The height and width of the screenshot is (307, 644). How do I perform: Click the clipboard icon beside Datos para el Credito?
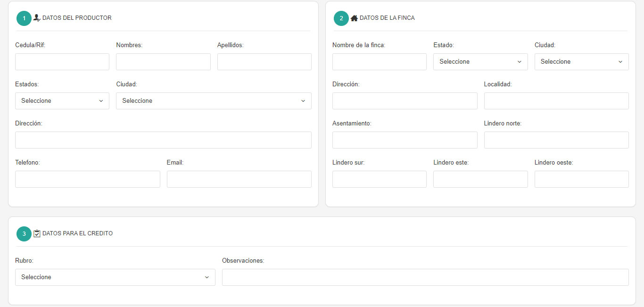pyautogui.click(x=37, y=233)
